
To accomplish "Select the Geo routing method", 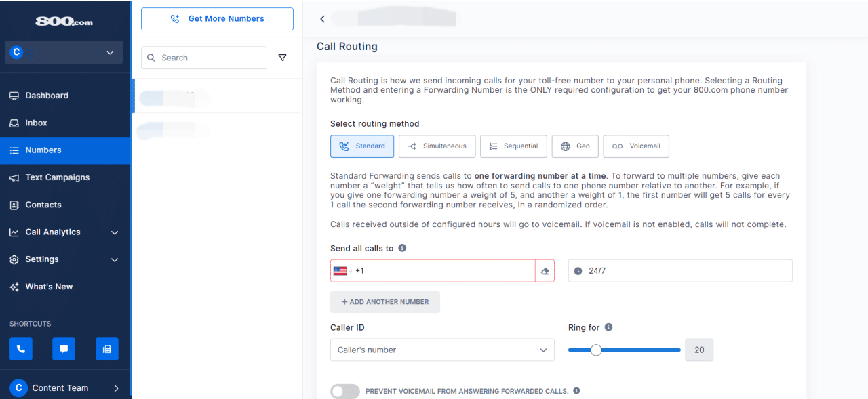I will point(574,146).
